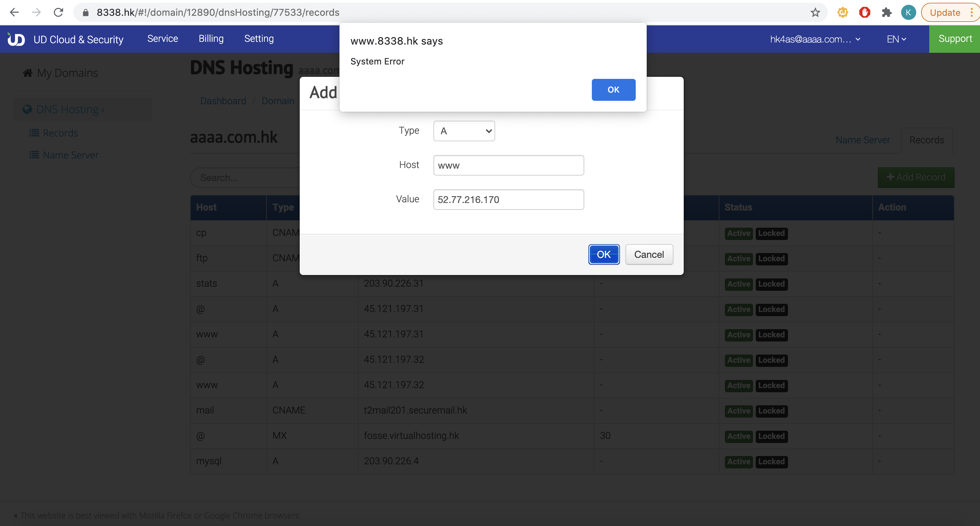Click the padlock site info icon
The height and width of the screenshot is (526, 980).
point(86,13)
